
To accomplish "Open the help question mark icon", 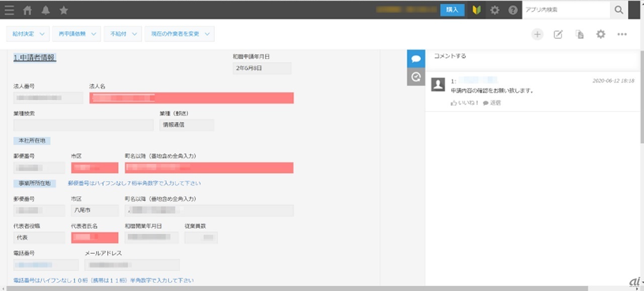I will (513, 10).
